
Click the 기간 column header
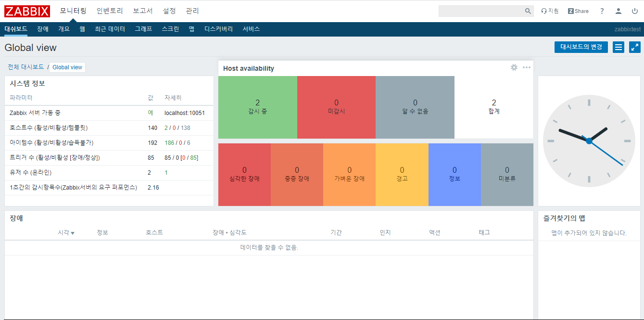[x=336, y=232]
